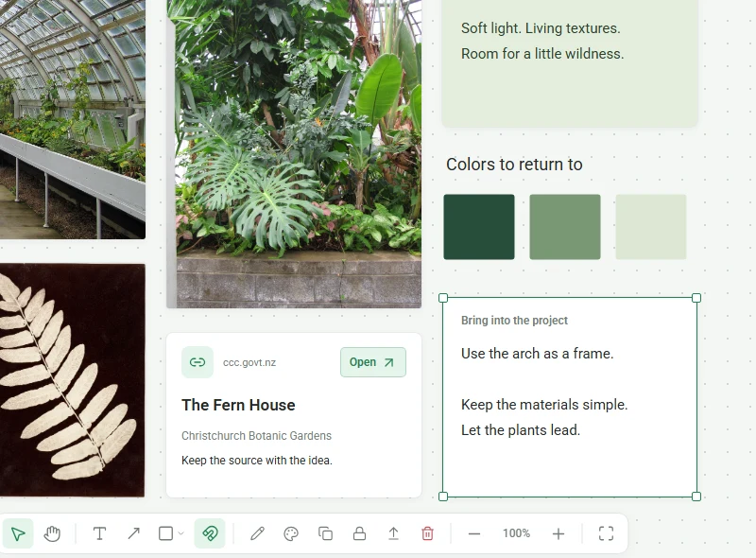Select the pale green color swatch
This screenshot has width=756, height=558.
(x=651, y=227)
